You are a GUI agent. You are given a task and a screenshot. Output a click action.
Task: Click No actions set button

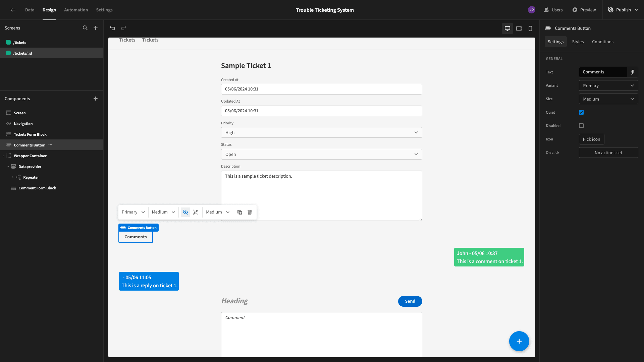pyautogui.click(x=608, y=153)
